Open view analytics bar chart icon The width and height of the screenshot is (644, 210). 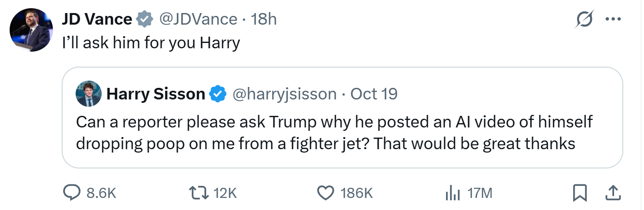coord(453,193)
